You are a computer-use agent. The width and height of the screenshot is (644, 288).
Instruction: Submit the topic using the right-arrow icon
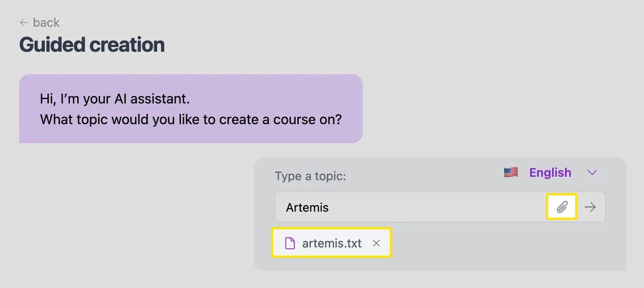(x=590, y=207)
